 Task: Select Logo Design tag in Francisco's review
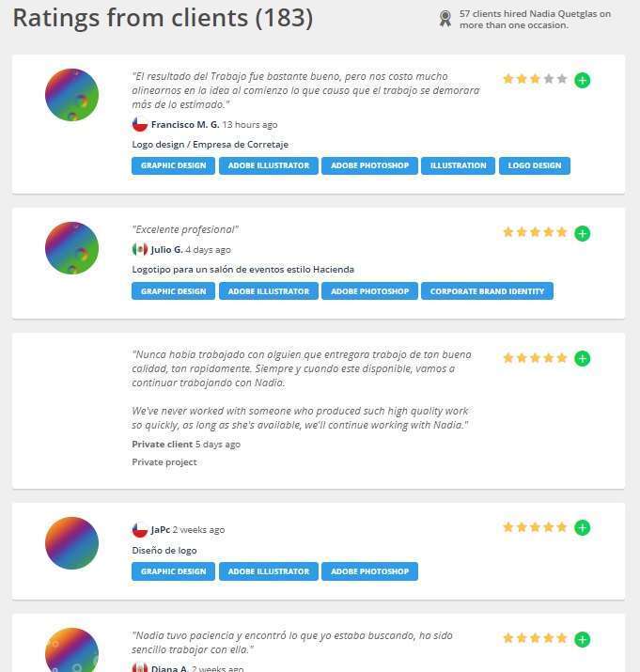(534, 165)
